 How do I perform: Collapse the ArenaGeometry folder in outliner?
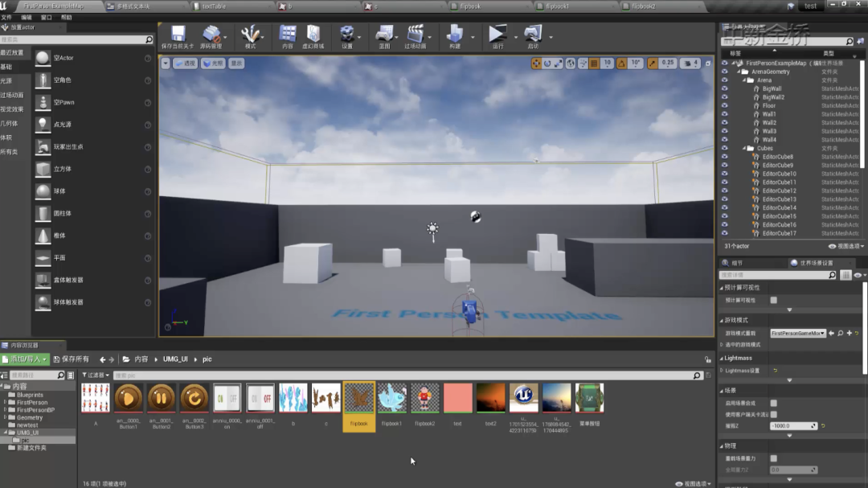click(739, 72)
